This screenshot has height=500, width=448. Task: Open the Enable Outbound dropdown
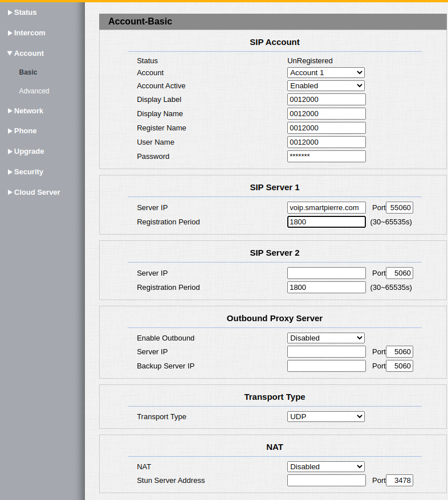click(x=325, y=338)
